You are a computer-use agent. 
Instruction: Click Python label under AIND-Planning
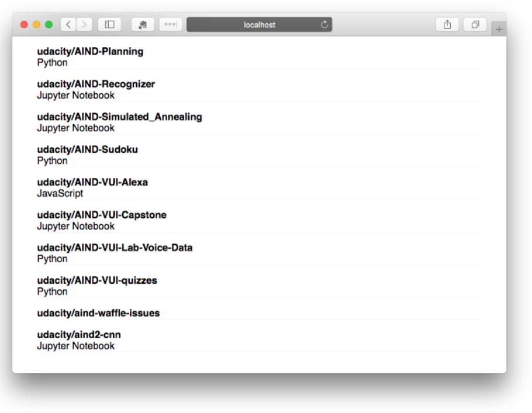tap(52, 63)
